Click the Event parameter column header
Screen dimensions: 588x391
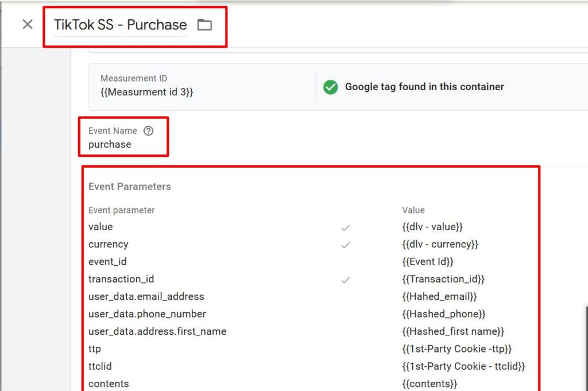click(122, 210)
